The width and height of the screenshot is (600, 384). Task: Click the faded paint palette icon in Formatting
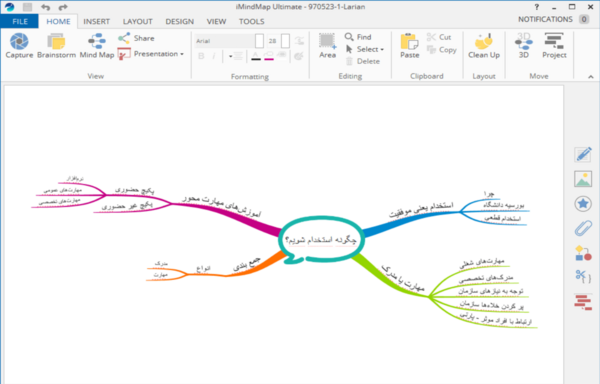(x=299, y=56)
